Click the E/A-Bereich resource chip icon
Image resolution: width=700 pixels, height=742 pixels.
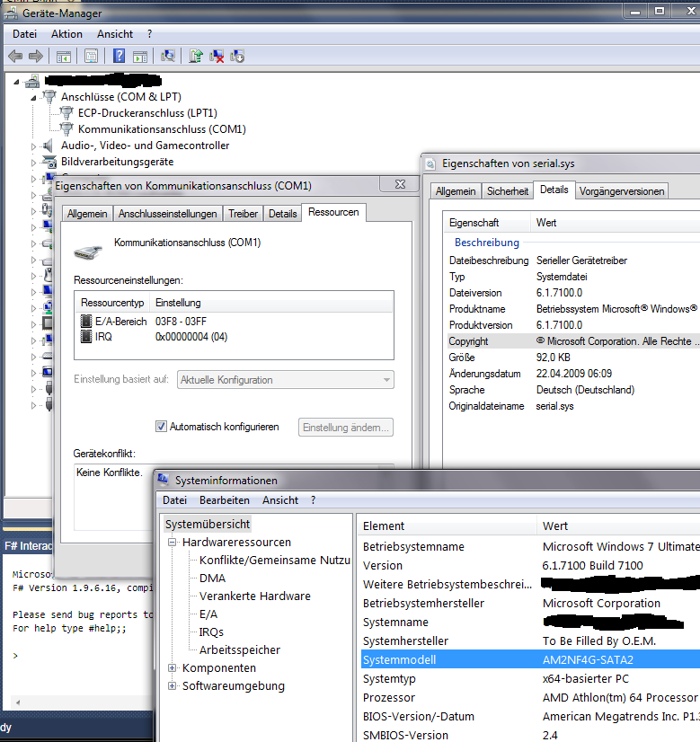86,322
